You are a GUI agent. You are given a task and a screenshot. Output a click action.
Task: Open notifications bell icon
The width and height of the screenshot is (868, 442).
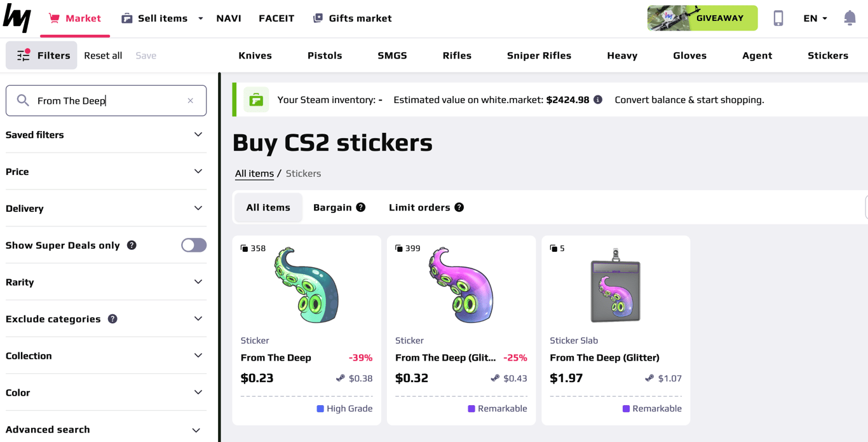tap(850, 18)
